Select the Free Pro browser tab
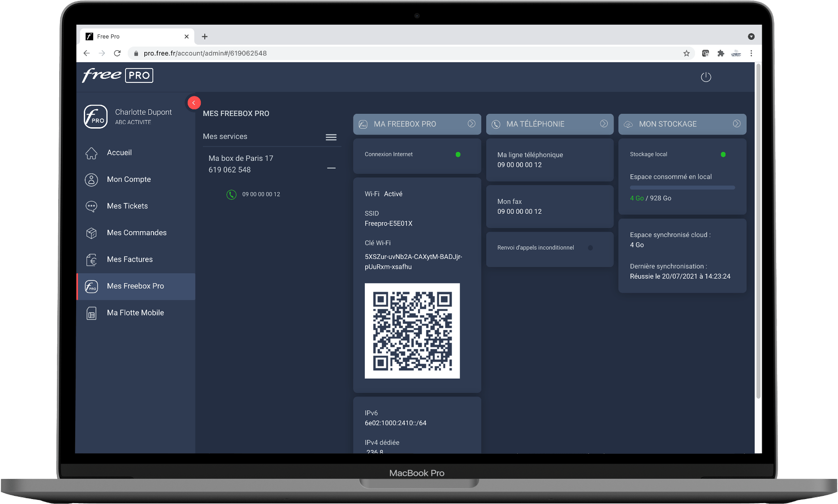This screenshot has width=838, height=504. pos(138,37)
